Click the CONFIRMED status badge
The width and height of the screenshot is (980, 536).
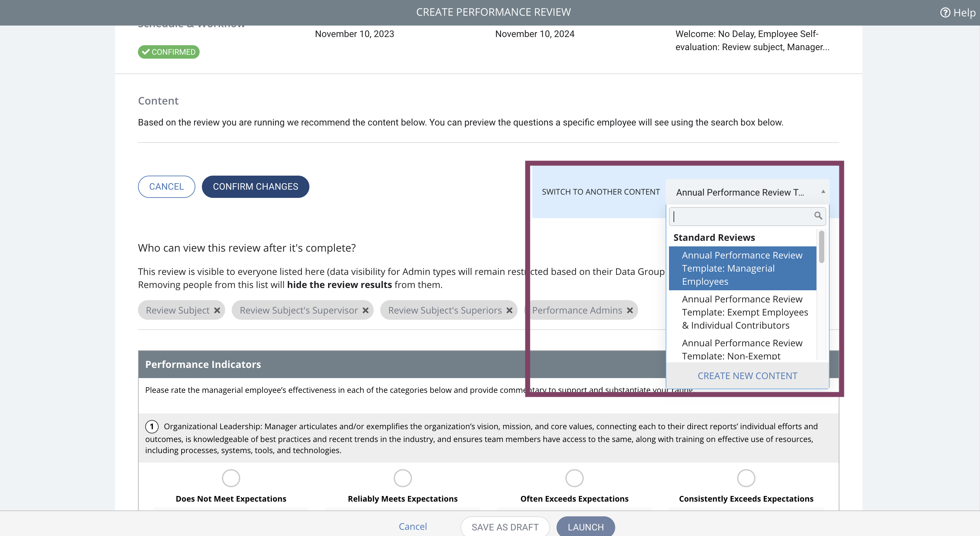coord(168,52)
